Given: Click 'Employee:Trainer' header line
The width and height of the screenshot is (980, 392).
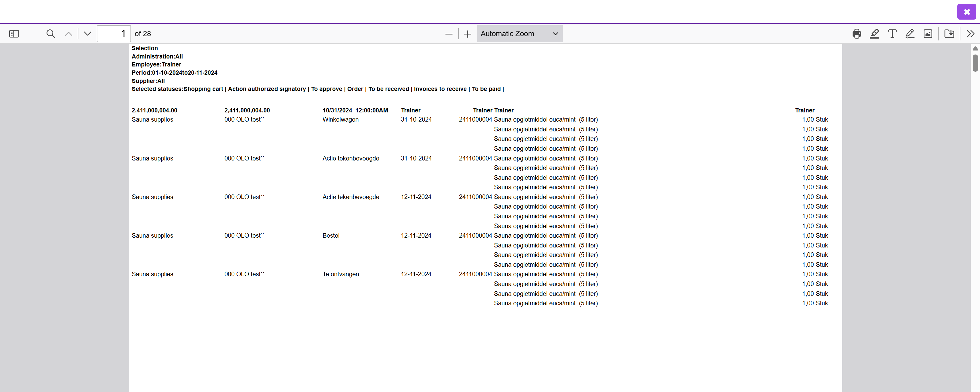Looking at the screenshot, I should (x=156, y=65).
